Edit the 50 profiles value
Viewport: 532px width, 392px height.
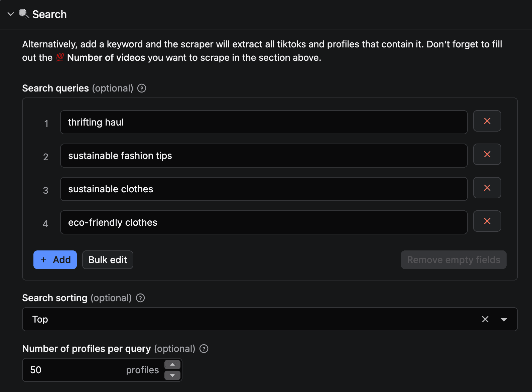67,370
